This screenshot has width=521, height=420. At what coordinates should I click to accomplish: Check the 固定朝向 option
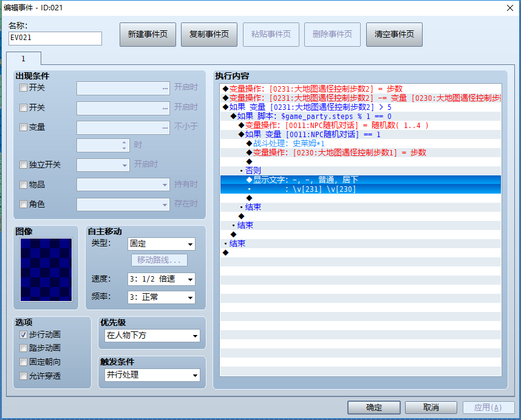tap(23, 362)
